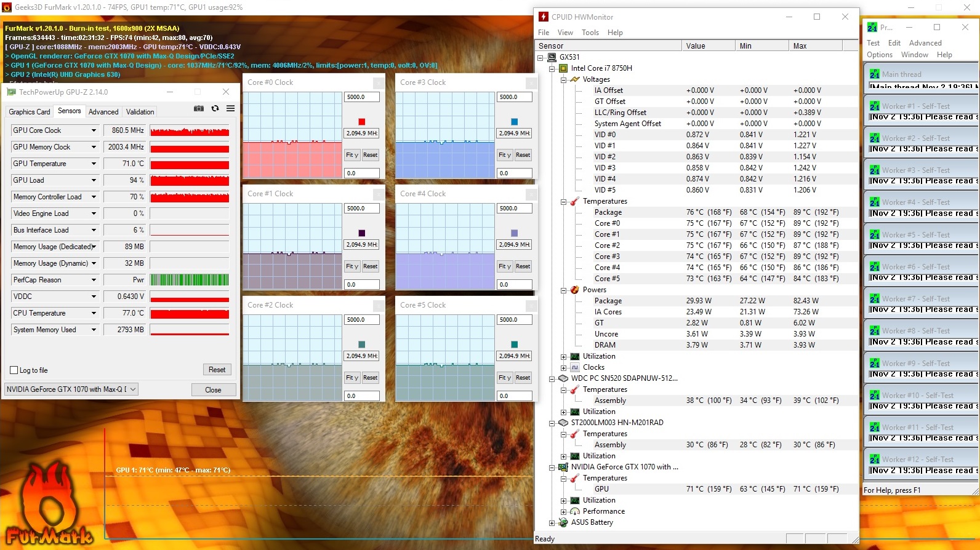Click the Prime95 Main thread icon

(x=875, y=74)
